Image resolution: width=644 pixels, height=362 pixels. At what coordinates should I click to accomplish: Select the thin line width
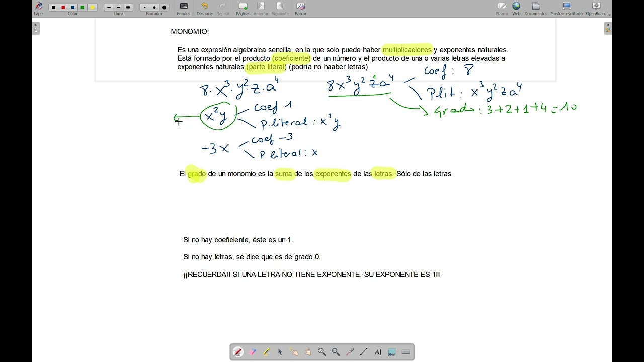click(x=109, y=8)
